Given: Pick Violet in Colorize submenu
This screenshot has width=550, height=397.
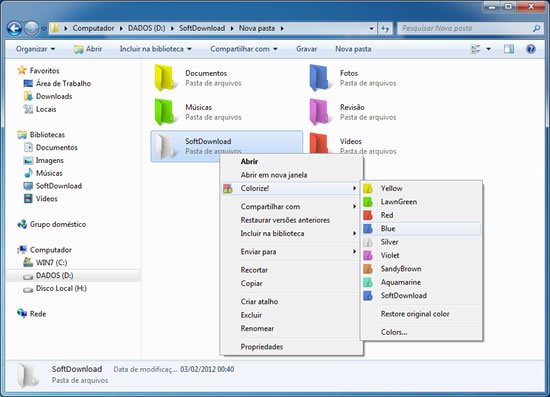Looking at the screenshot, I should [421, 255].
